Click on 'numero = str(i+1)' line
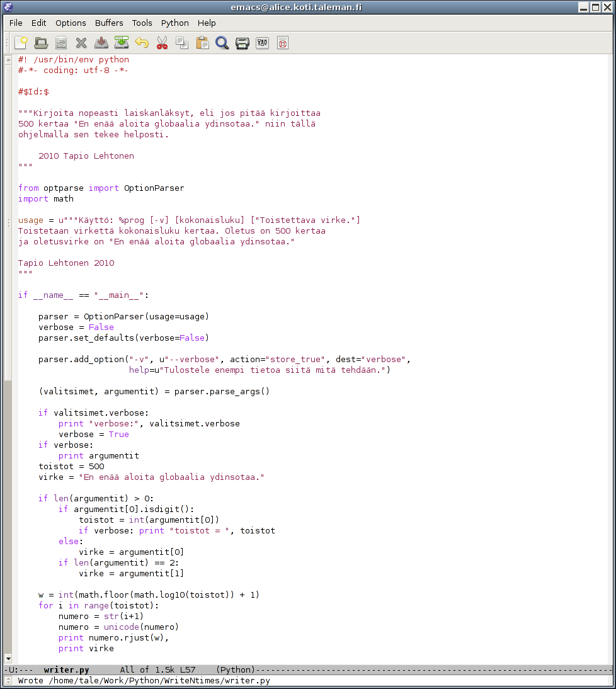 [x=101, y=617]
